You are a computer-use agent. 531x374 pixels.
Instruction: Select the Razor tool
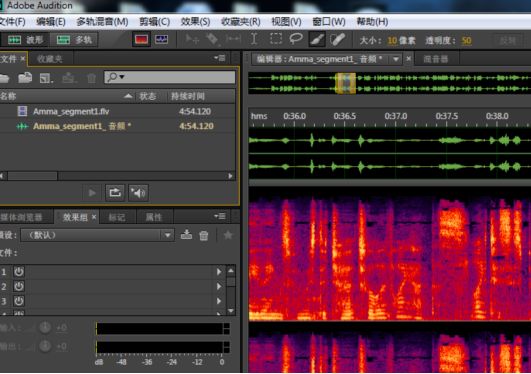(212, 40)
